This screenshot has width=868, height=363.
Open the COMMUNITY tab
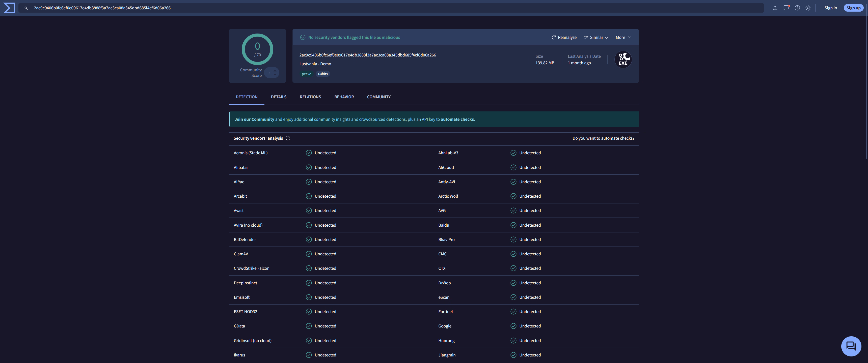pos(379,97)
